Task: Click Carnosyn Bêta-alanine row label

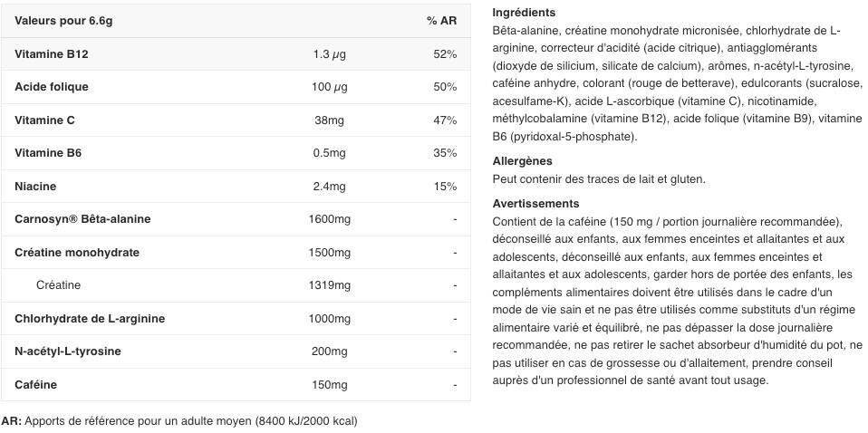Action: (82, 219)
